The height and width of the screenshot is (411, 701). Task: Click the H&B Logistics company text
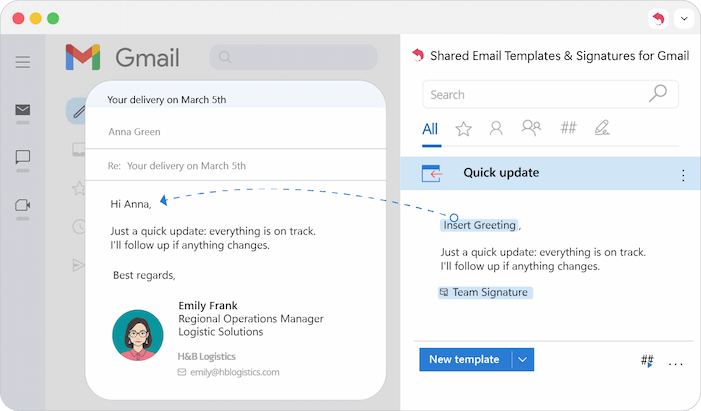(207, 356)
